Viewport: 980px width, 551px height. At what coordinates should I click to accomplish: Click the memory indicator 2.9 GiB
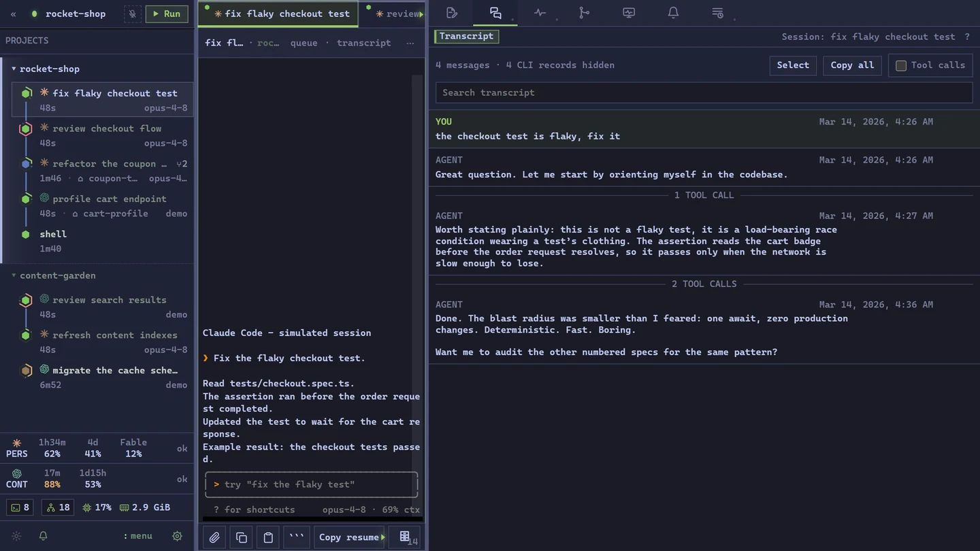[145, 507]
